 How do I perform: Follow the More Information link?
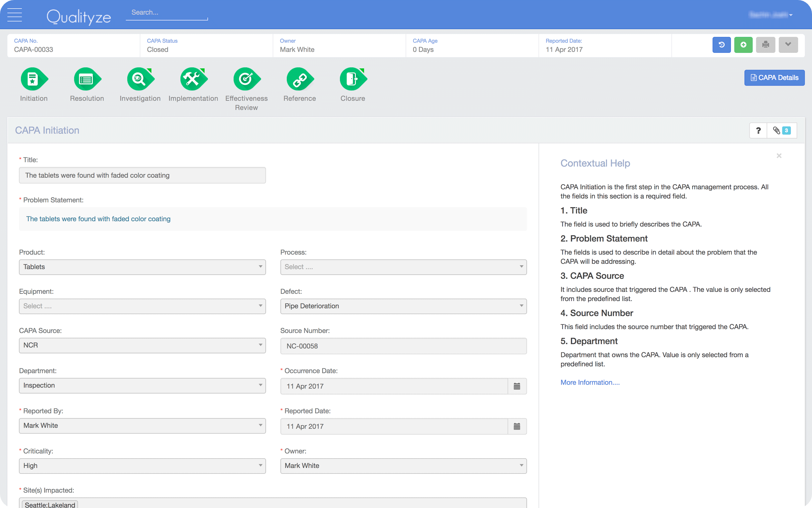point(590,382)
